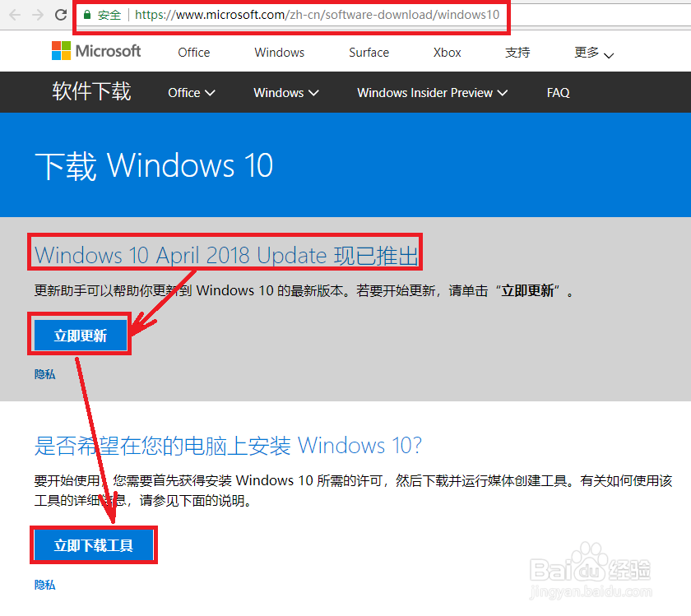Open Surface in the top navigation
Viewport: 691px width, 616px height.
pos(369,53)
